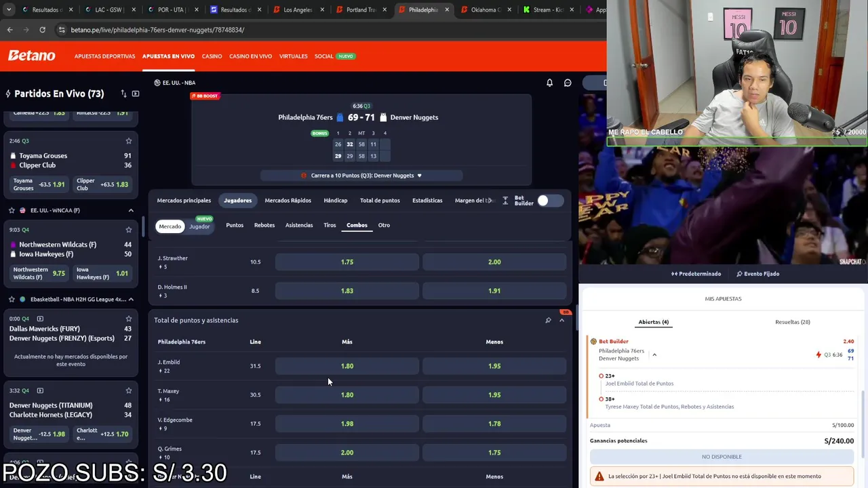Collapse the EE. UU. - WNCAA (F) league

(131, 210)
